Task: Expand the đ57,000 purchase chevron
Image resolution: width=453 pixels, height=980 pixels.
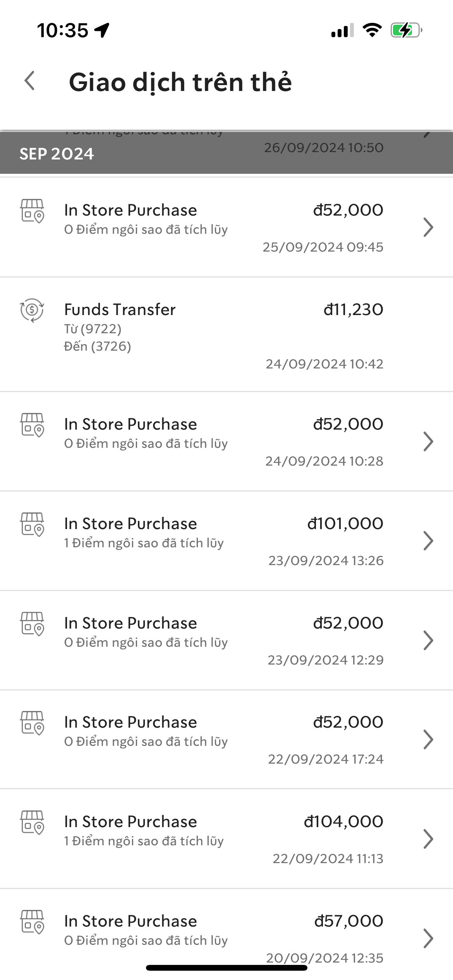Action: click(428, 939)
